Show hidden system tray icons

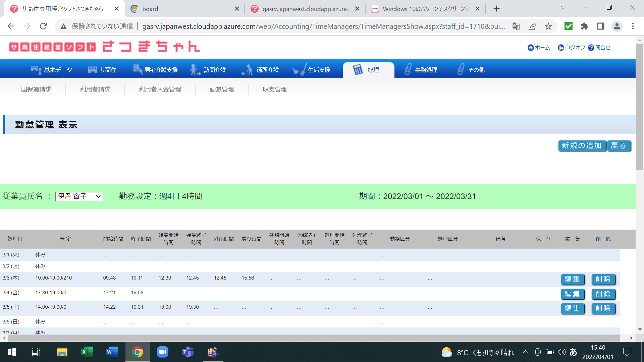pyautogui.click(x=525, y=352)
